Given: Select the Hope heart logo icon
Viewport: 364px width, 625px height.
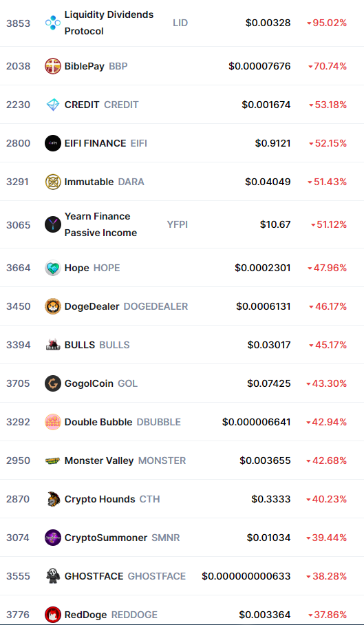Looking at the screenshot, I should point(53,268).
